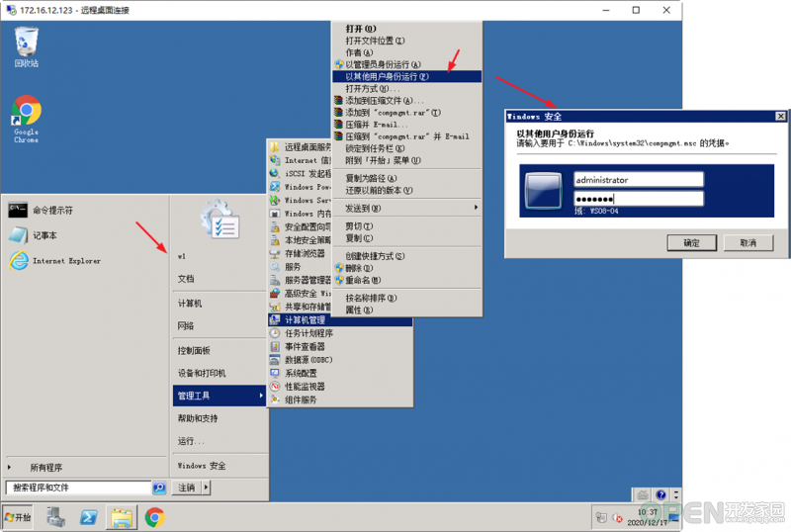The width and height of the screenshot is (791, 532).
Task: Open 帮助和支持 in the Start menu
Action: (198, 418)
